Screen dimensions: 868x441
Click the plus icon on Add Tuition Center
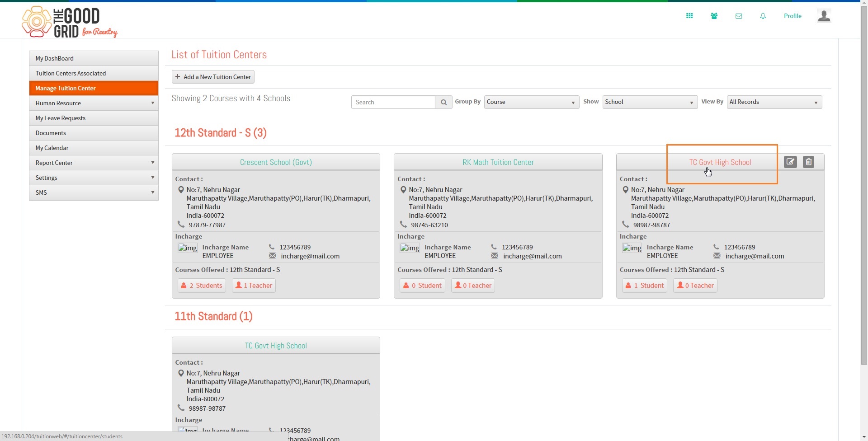178,77
